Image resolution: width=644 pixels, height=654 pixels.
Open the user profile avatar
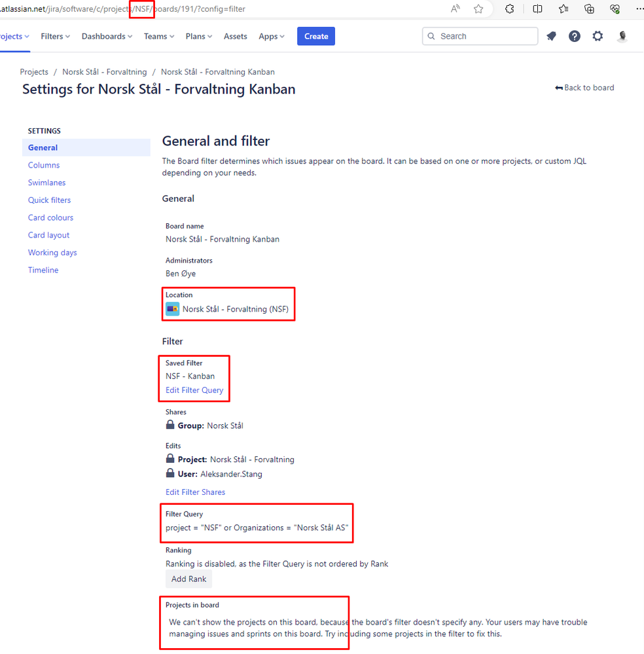622,36
